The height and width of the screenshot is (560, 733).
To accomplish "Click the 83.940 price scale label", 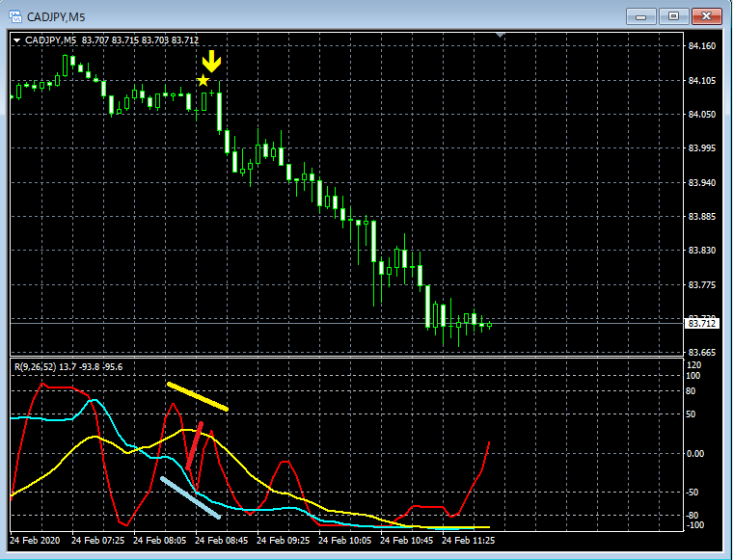I will pos(702,182).
